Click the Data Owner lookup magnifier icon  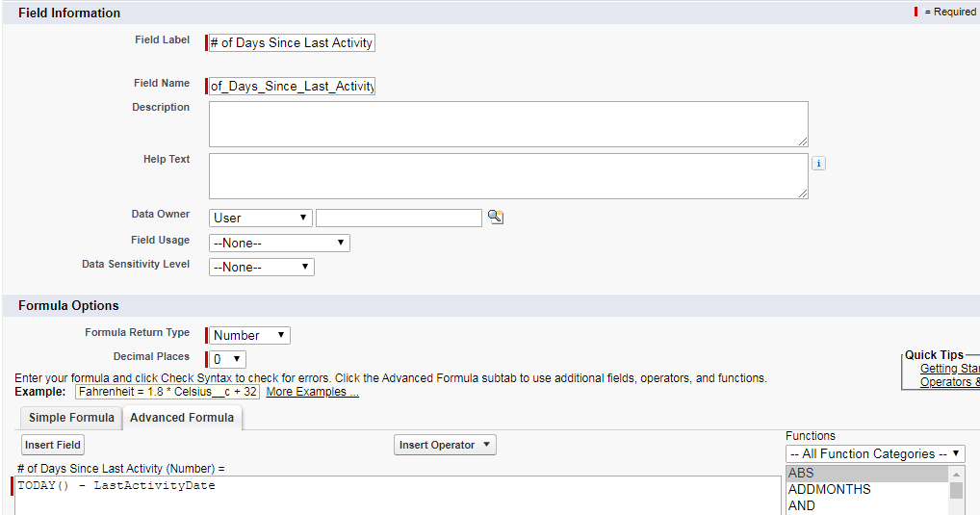(496, 217)
